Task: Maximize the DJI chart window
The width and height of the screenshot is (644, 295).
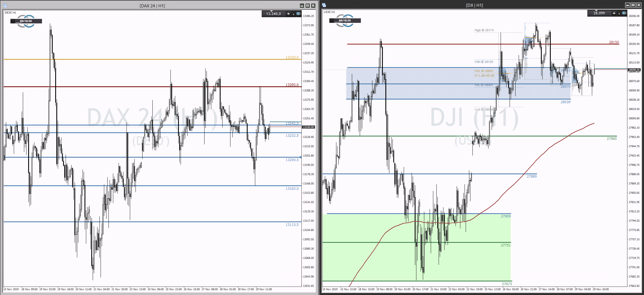Action: [633, 5]
